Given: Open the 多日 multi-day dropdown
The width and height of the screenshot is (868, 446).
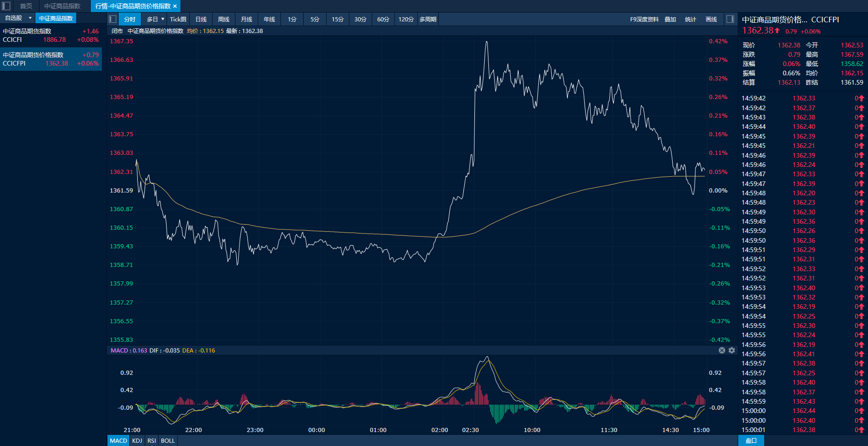Looking at the screenshot, I should 162,19.
